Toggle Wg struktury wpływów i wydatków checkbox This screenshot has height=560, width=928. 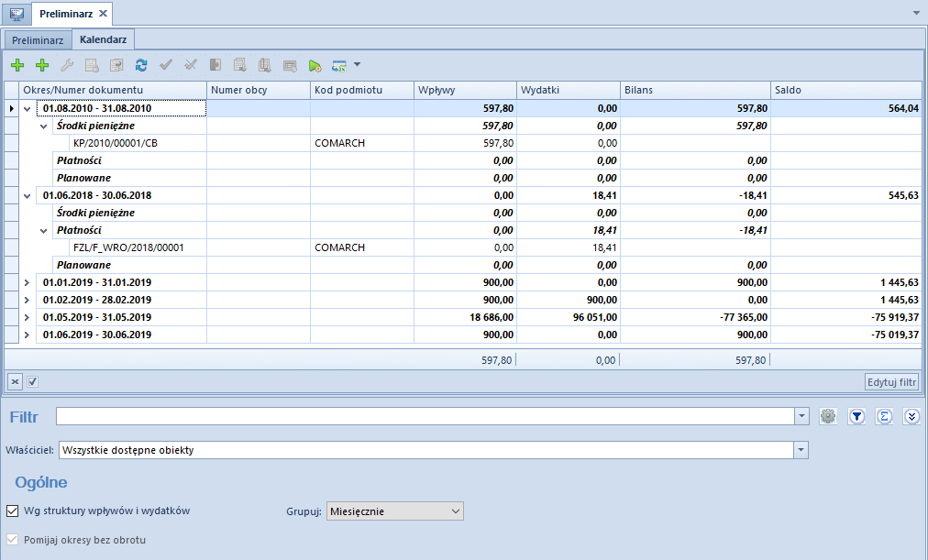[x=12, y=511]
